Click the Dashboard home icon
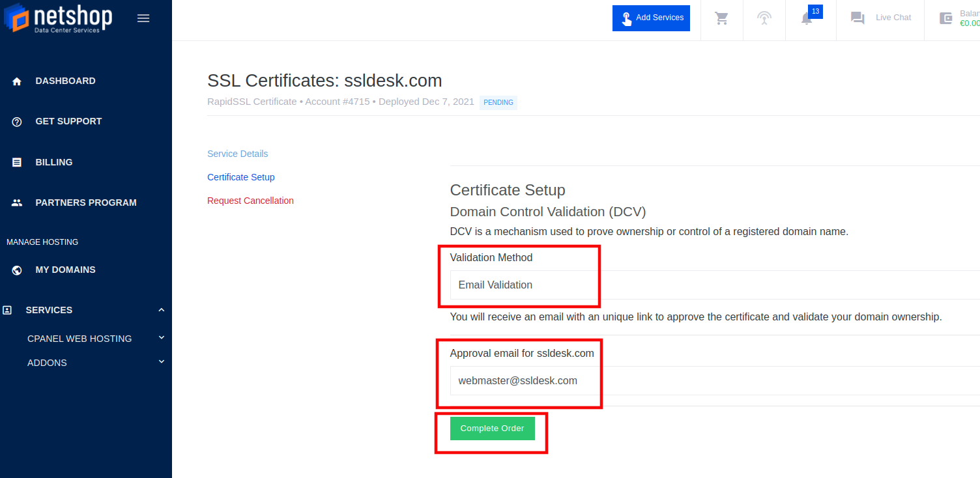The height and width of the screenshot is (478, 980). click(17, 81)
